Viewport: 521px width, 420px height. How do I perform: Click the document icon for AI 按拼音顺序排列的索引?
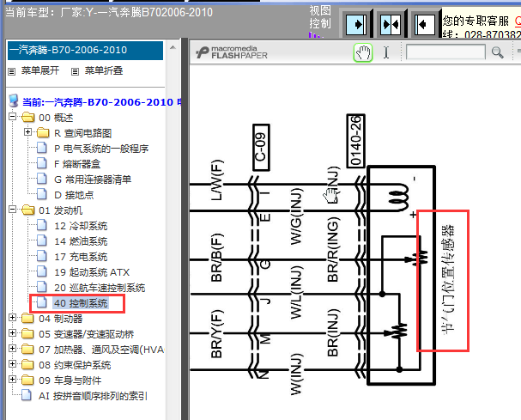(27, 395)
